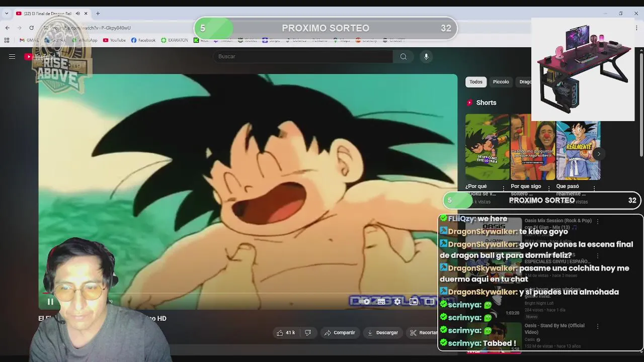This screenshot has height=362, width=644.
Task: Pause the YouTube video
Action: coord(50,302)
